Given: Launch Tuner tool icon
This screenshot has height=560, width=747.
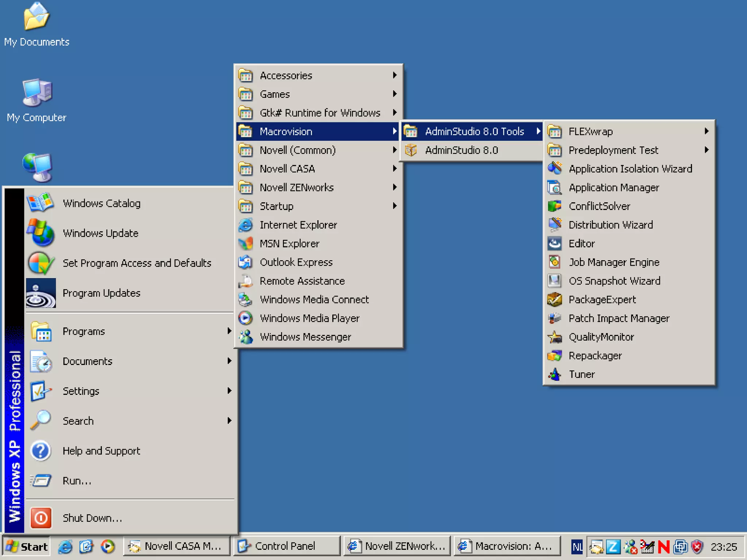Looking at the screenshot, I should (x=555, y=374).
